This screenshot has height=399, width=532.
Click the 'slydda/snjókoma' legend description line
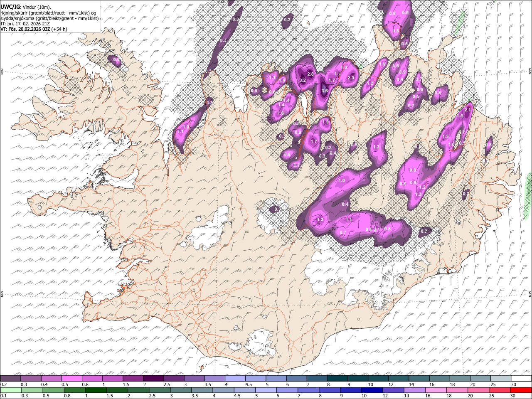(49, 18)
